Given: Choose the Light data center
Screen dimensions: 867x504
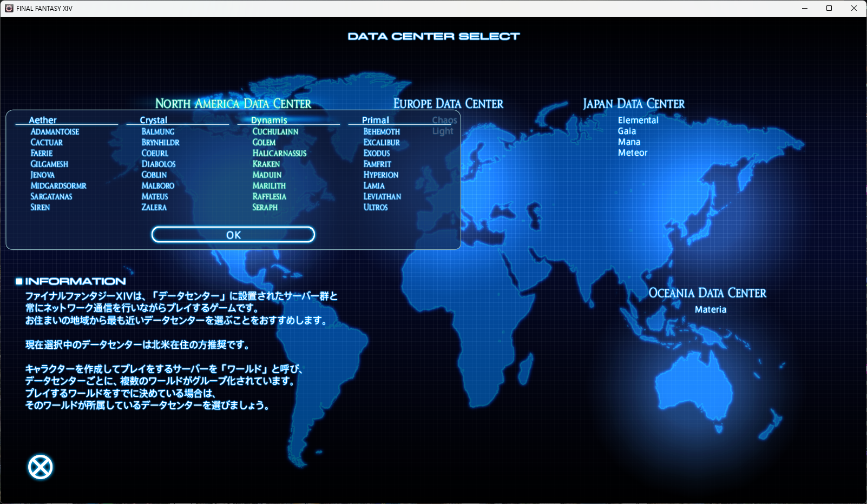Looking at the screenshot, I should click(x=443, y=131).
